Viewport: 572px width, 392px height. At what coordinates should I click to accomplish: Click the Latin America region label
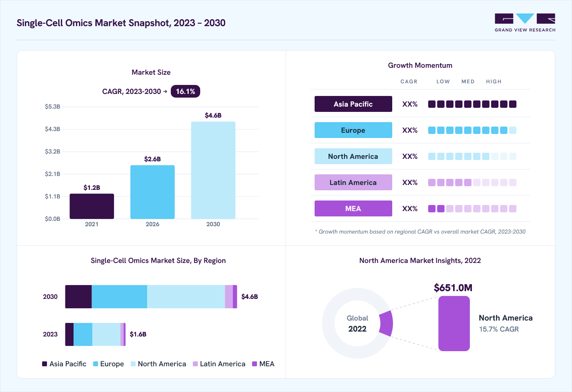point(353,183)
